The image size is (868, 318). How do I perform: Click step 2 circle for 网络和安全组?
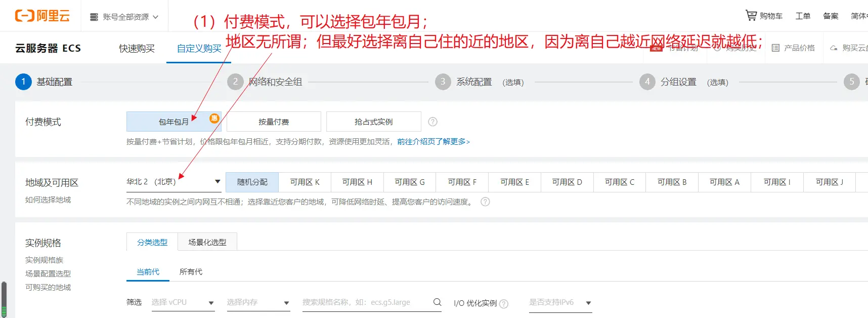tap(235, 82)
